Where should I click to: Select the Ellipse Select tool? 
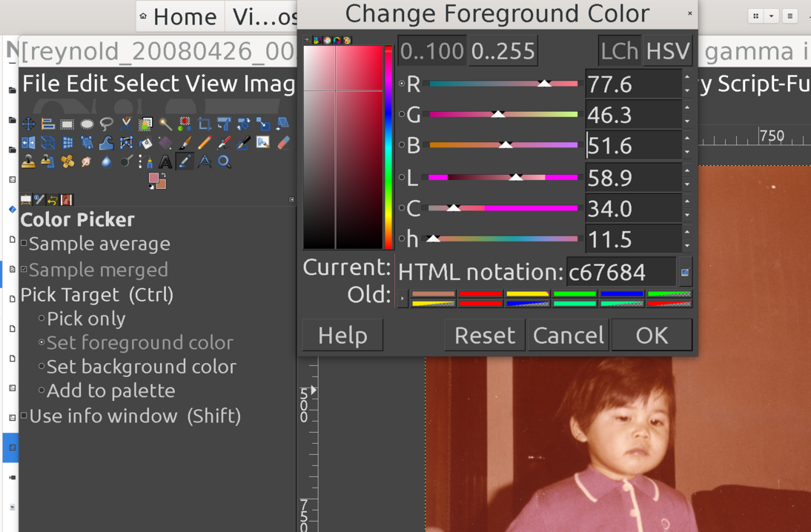click(87, 124)
